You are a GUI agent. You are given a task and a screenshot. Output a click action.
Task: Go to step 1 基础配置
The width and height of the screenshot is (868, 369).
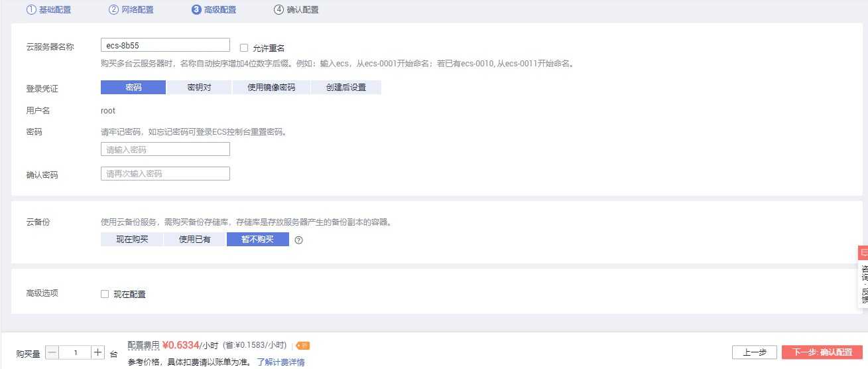pyautogui.click(x=49, y=10)
